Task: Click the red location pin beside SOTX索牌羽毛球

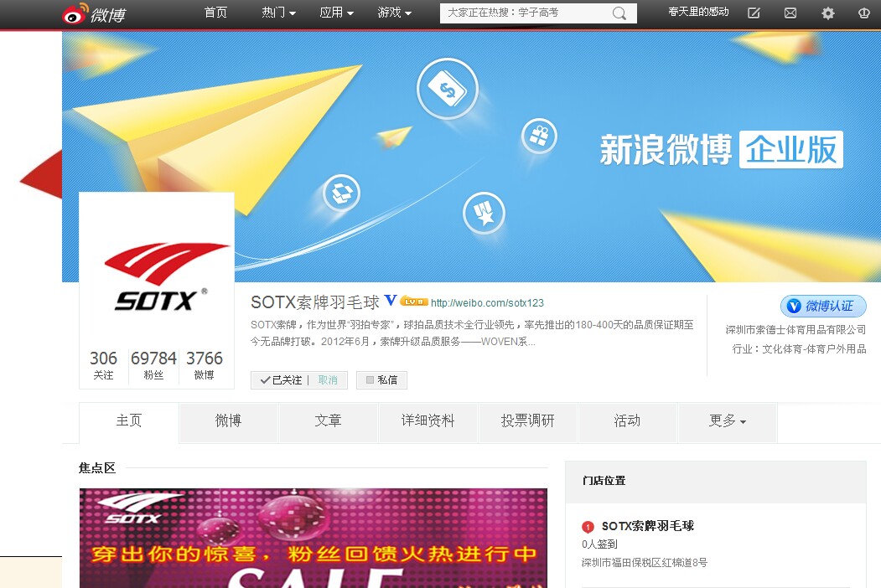Action: 588,527
